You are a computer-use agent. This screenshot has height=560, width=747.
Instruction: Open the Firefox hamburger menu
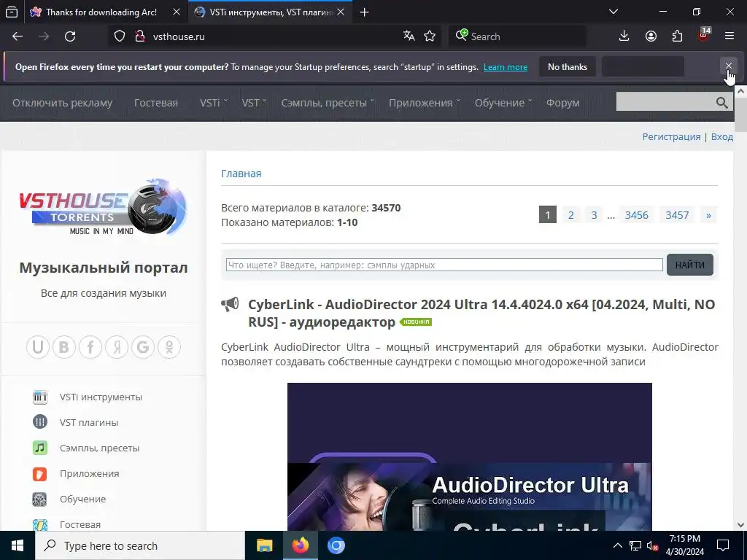[x=729, y=36]
